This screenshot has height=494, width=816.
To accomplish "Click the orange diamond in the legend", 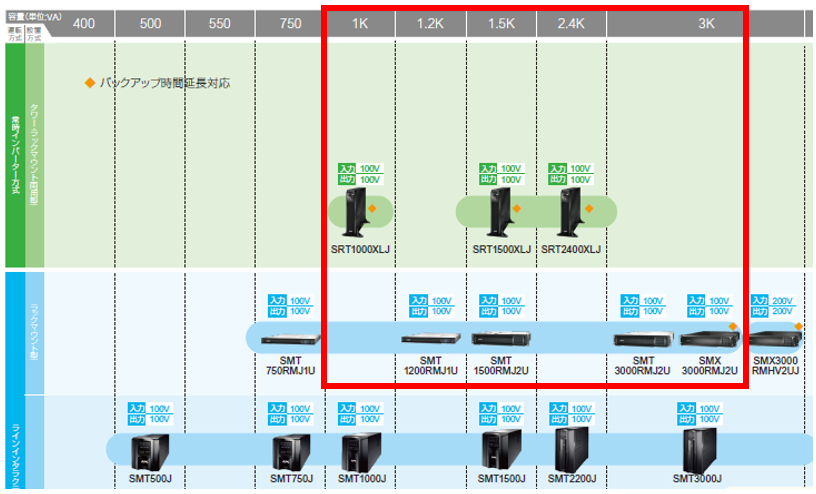I will tap(90, 83).
